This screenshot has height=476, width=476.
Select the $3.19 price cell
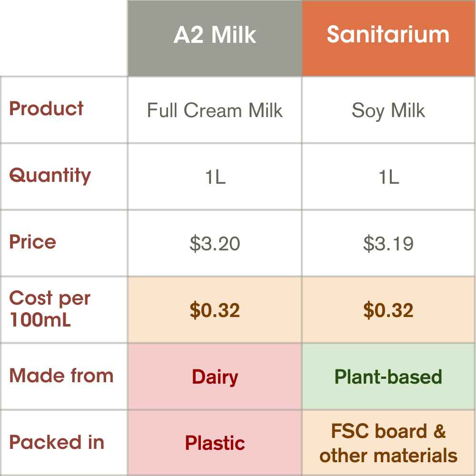click(388, 244)
